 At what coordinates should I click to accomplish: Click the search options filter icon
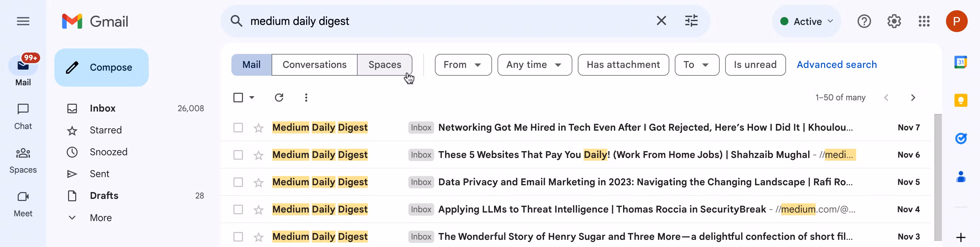point(691,20)
